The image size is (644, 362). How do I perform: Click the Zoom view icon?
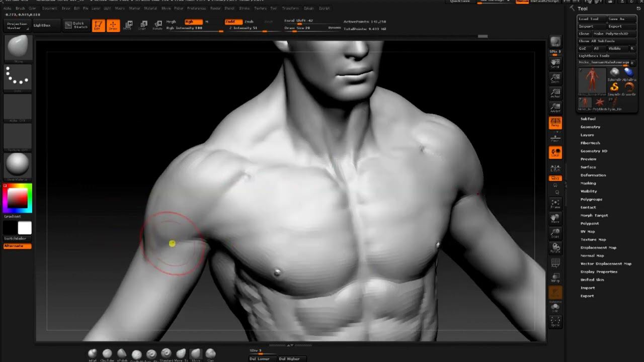coord(555,78)
